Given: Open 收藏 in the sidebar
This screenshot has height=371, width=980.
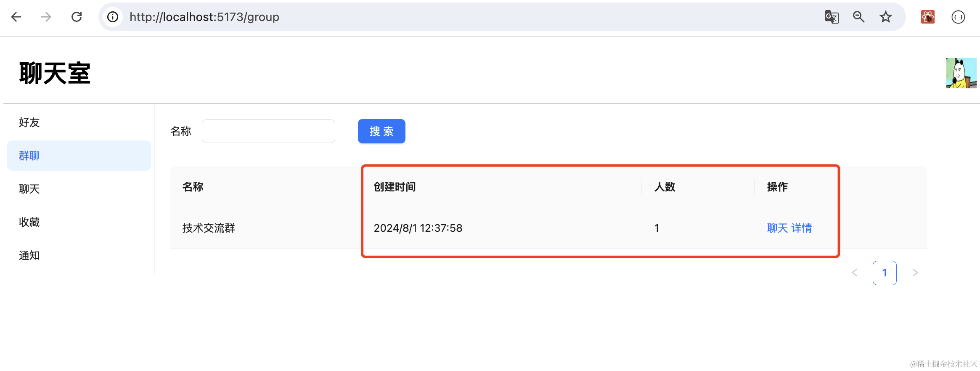Looking at the screenshot, I should (x=29, y=222).
